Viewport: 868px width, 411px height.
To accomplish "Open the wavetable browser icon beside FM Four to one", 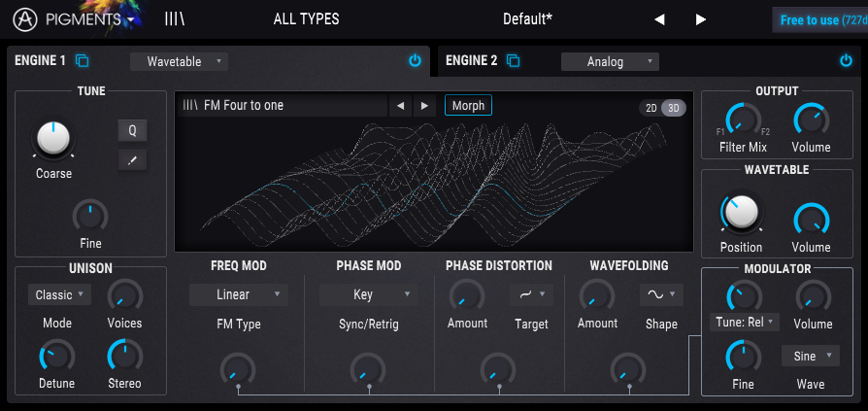I will coord(190,105).
